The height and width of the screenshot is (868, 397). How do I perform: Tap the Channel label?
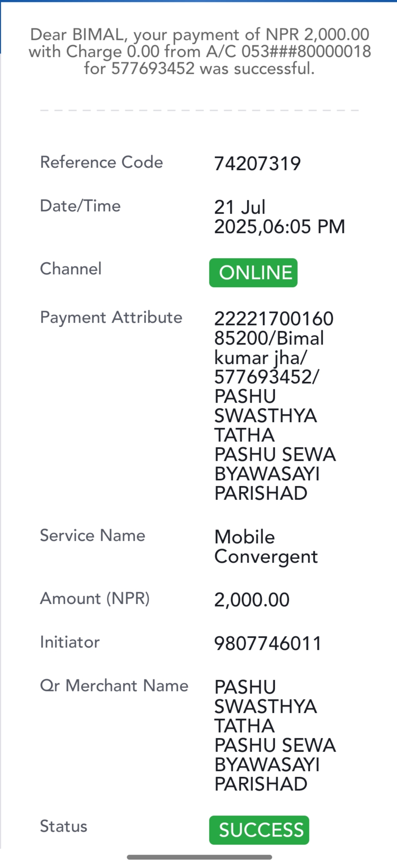[71, 269]
